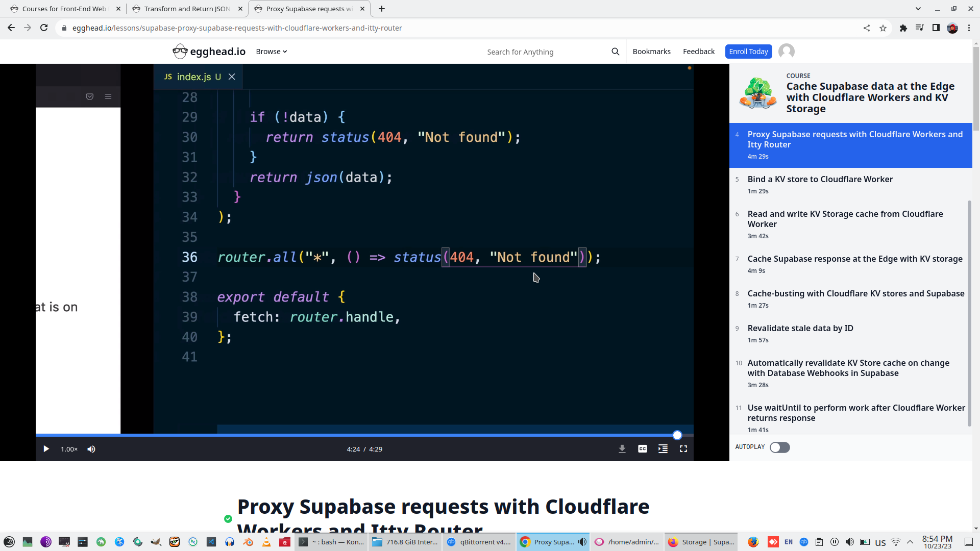This screenshot has height=551, width=980.
Task: Open Bookmarks in the navigation
Action: point(651,52)
